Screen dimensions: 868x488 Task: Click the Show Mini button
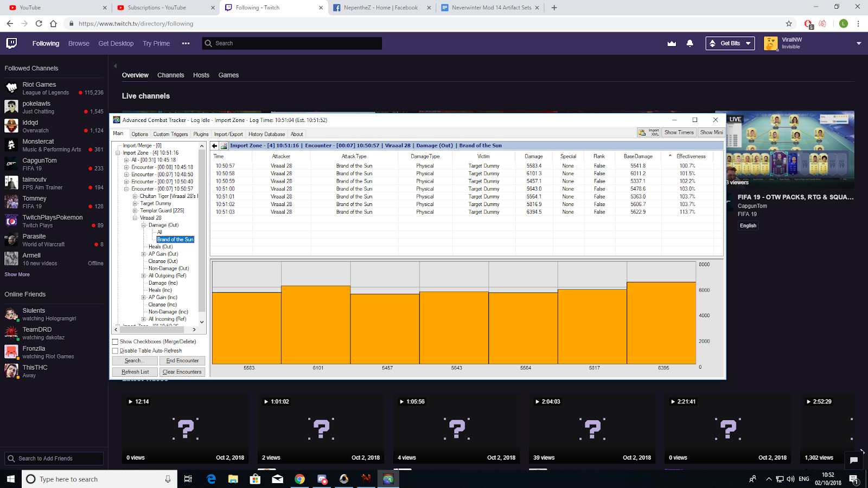click(711, 132)
